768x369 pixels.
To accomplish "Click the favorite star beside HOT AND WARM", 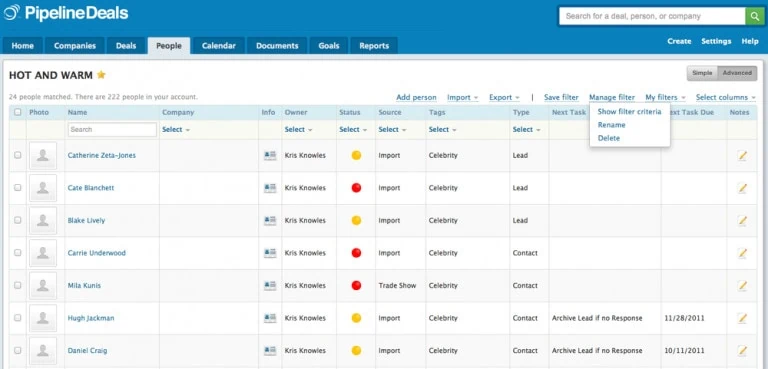I will coord(101,75).
